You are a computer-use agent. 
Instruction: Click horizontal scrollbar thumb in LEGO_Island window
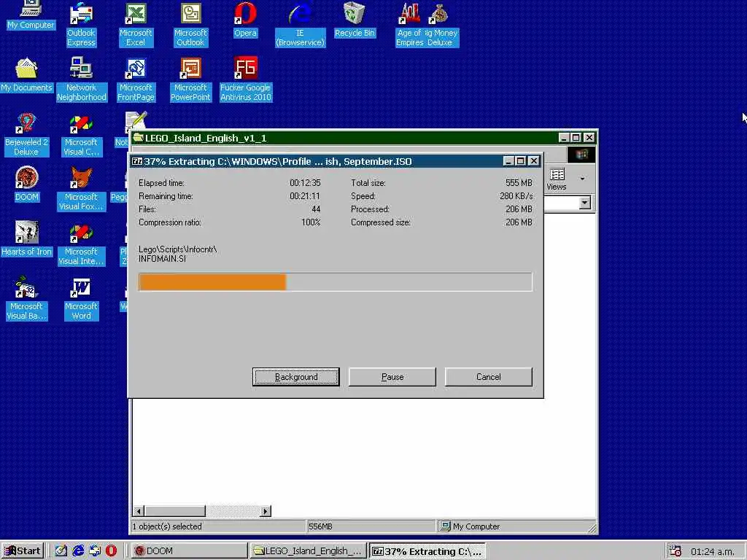[175, 511]
